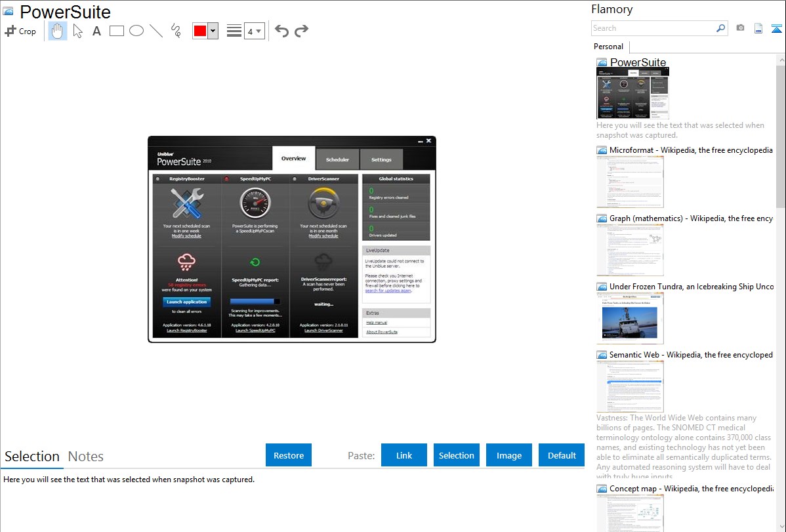This screenshot has width=786, height=532.
Task: Pick the text annotation tool
Action: click(96, 31)
